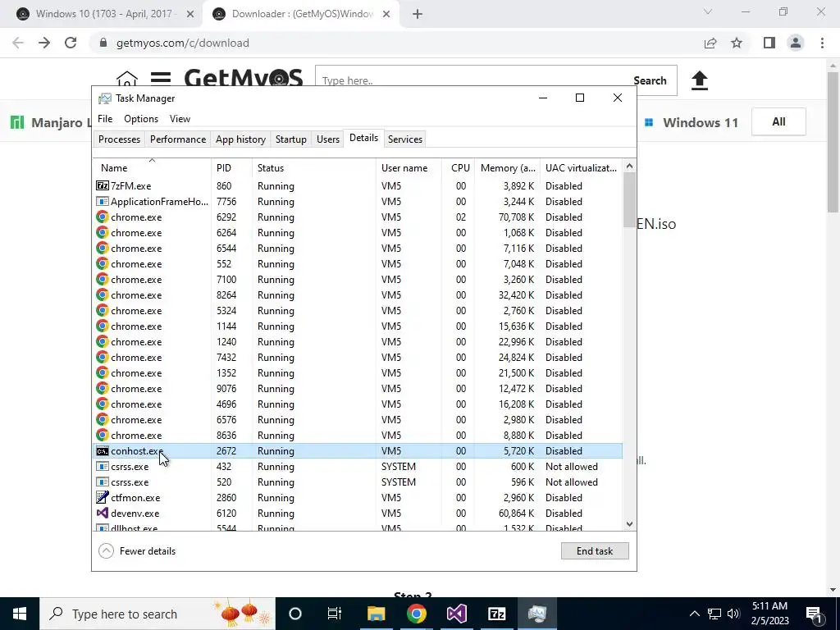Click the ctfmon.exe pen icon
The width and height of the screenshot is (840, 630).
coord(103,497)
